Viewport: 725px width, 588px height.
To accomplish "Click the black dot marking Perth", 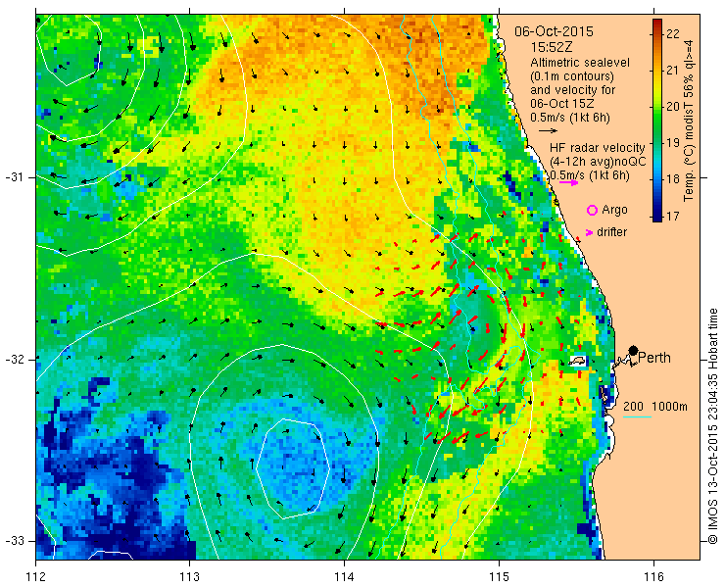I will coord(633,351).
